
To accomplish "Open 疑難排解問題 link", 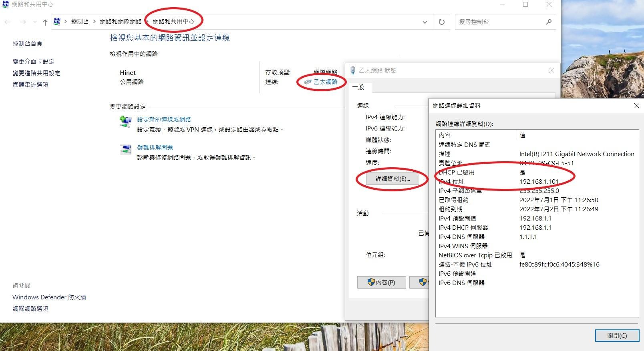I will (x=155, y=147).
